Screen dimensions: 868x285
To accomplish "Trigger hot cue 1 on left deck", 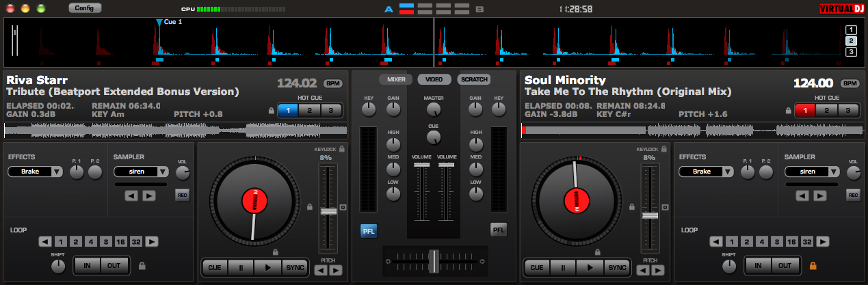I will [288, 110].
